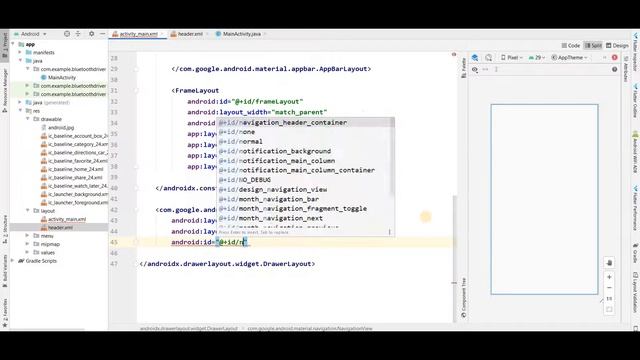This screenshot has width=640, height=360.
Task: Zoom out the preview with the minus button
Action: point(609,288)
